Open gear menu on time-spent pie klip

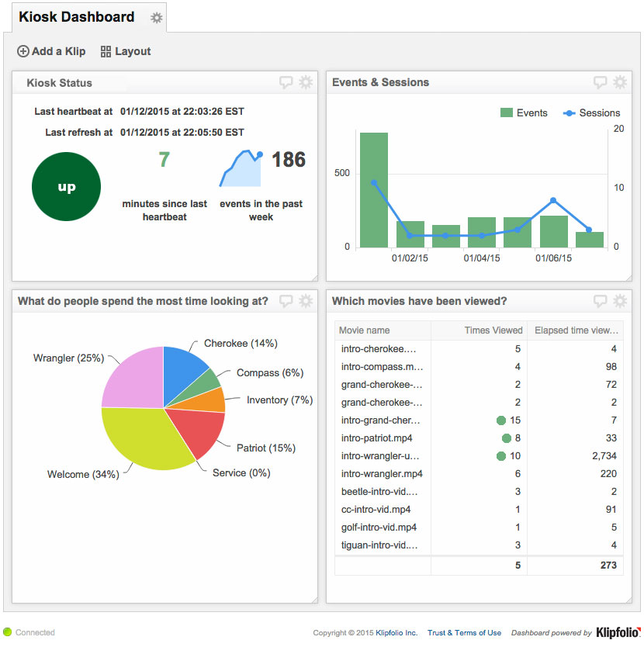306,301
